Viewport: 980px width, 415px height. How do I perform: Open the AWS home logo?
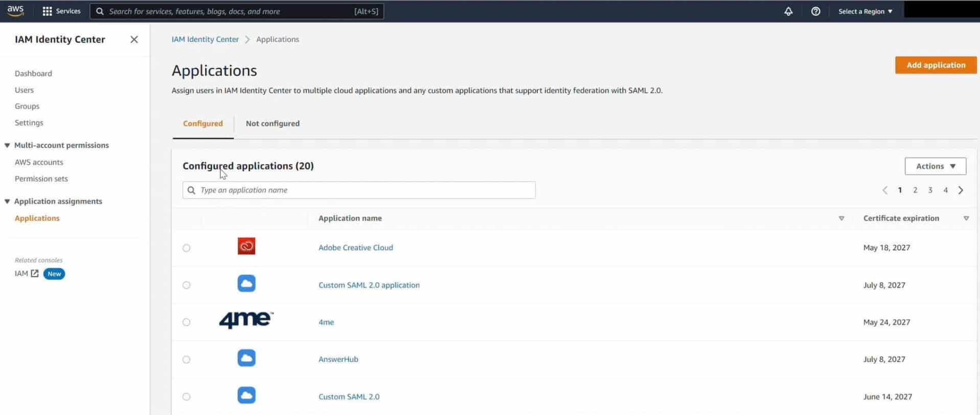(15, 11)
